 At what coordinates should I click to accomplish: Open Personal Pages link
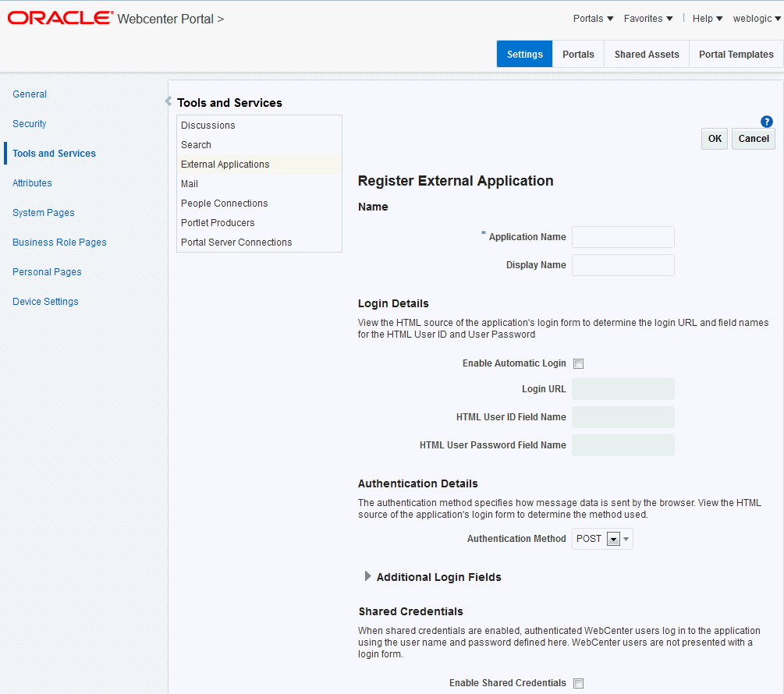click(x=47, y=272)
